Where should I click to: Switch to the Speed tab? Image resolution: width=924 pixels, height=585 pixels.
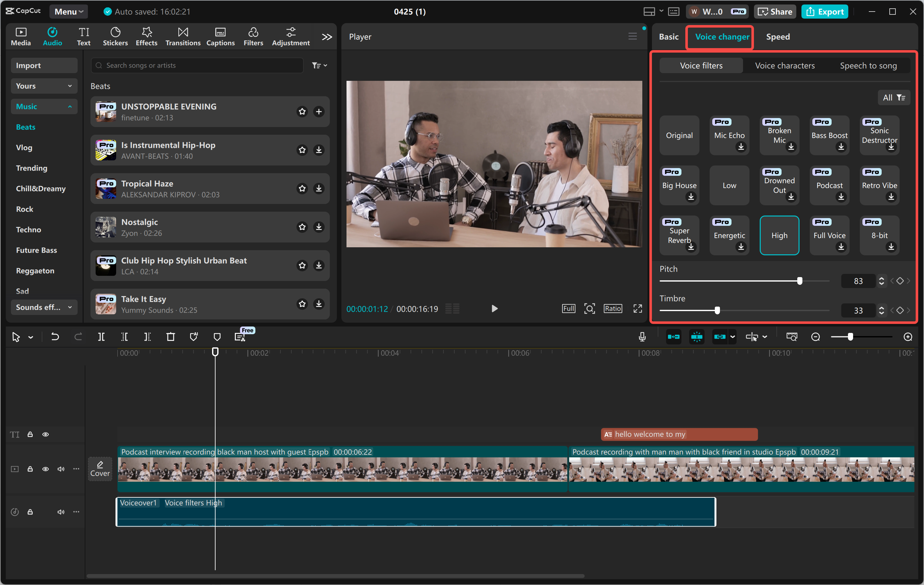point(777,37)
